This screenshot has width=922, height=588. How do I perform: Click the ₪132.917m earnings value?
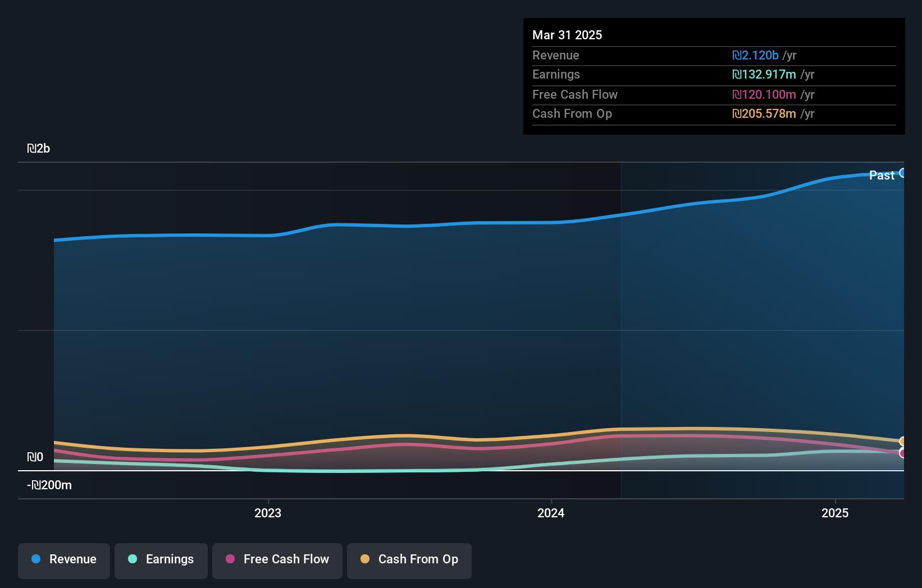[x=764, y=74]
